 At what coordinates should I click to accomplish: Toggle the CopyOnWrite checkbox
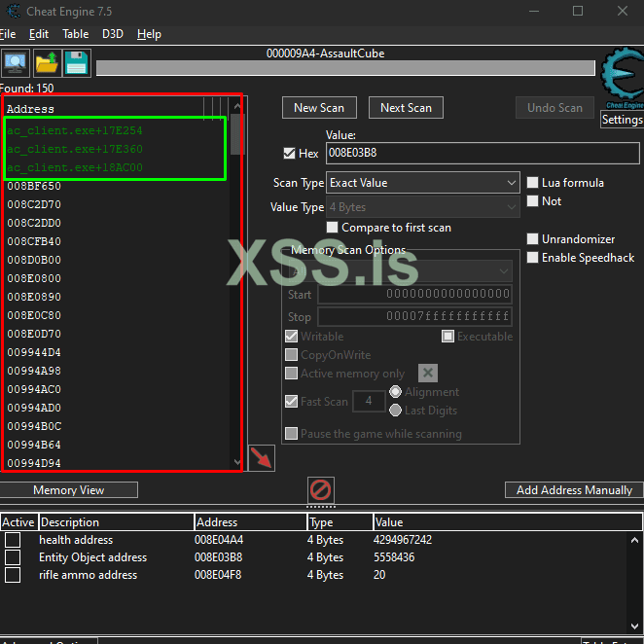coord(291,354)
